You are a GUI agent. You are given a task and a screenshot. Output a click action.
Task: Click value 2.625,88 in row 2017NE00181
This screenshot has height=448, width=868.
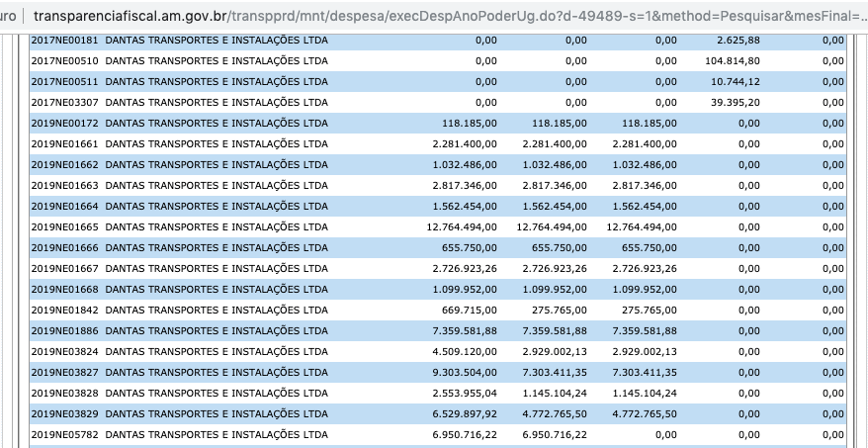pos(738,41)
